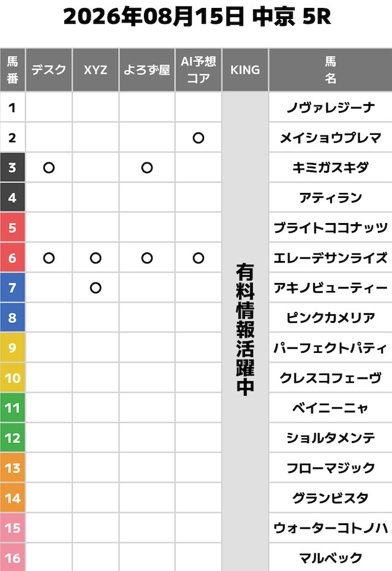Image resolution: width=392 pixels, height=571 pixels.
Task: Click the red horse number 5 badge
Action: point(12,227)
